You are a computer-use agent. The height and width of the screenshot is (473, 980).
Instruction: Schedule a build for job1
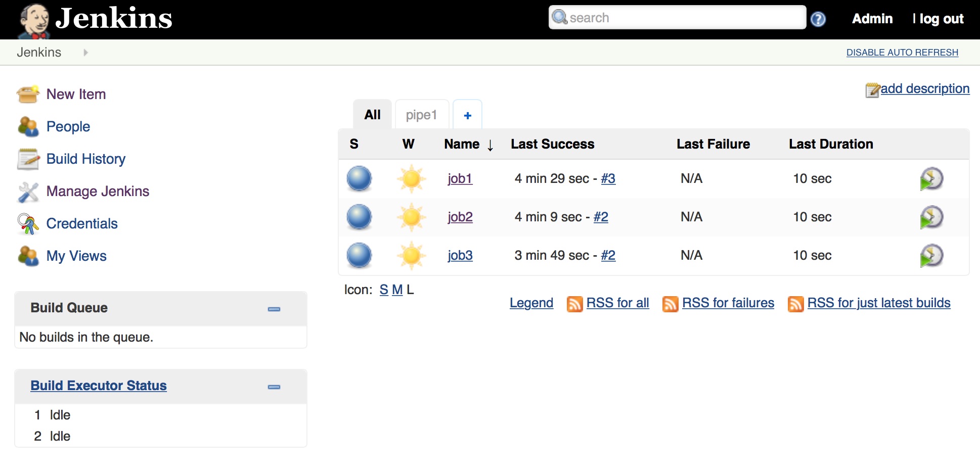(x=931, y=179)
